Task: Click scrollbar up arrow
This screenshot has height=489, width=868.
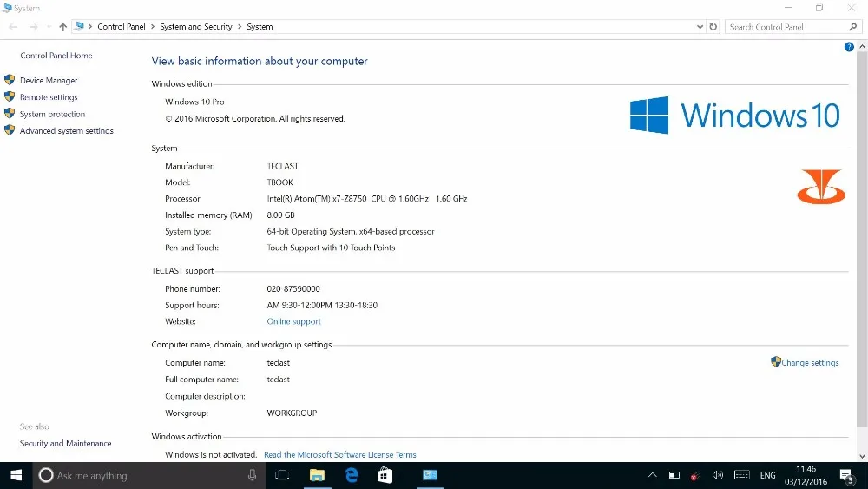Action: 862,47
